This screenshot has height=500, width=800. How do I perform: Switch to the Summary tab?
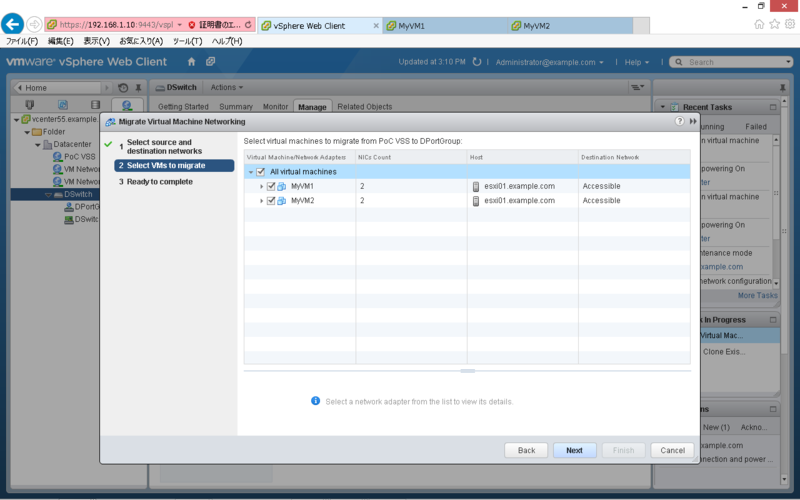(236, 107)
